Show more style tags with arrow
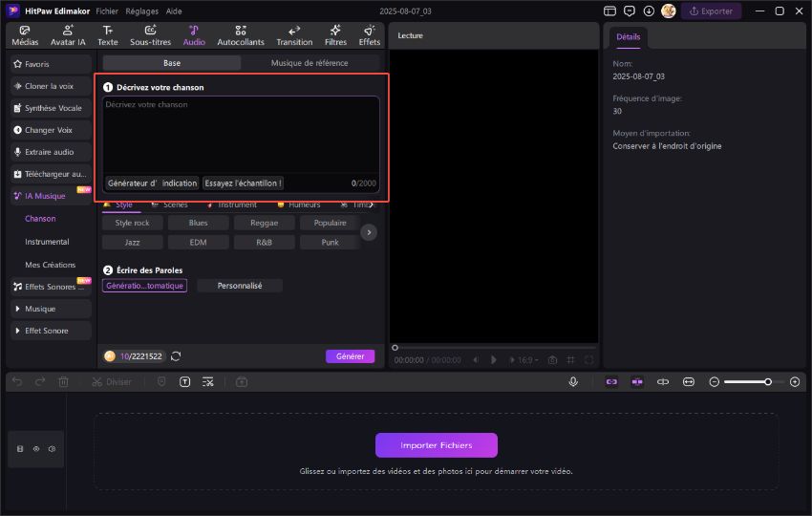This screenshot has width=812, height=516. coord(369,232)
